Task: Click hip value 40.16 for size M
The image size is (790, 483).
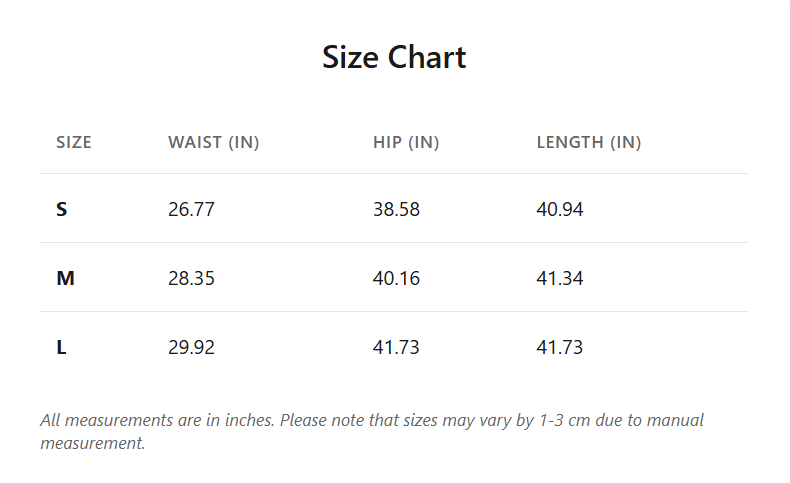Action: [x=396, y=278]
